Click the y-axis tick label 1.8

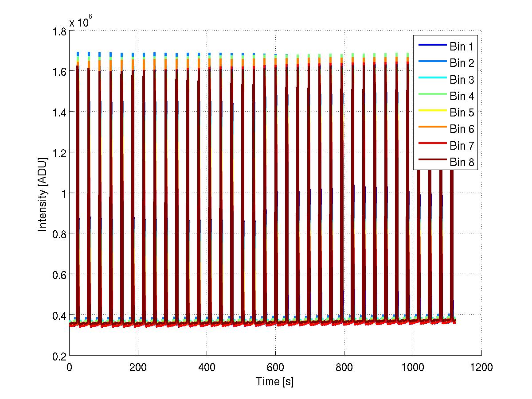point(59,31)
